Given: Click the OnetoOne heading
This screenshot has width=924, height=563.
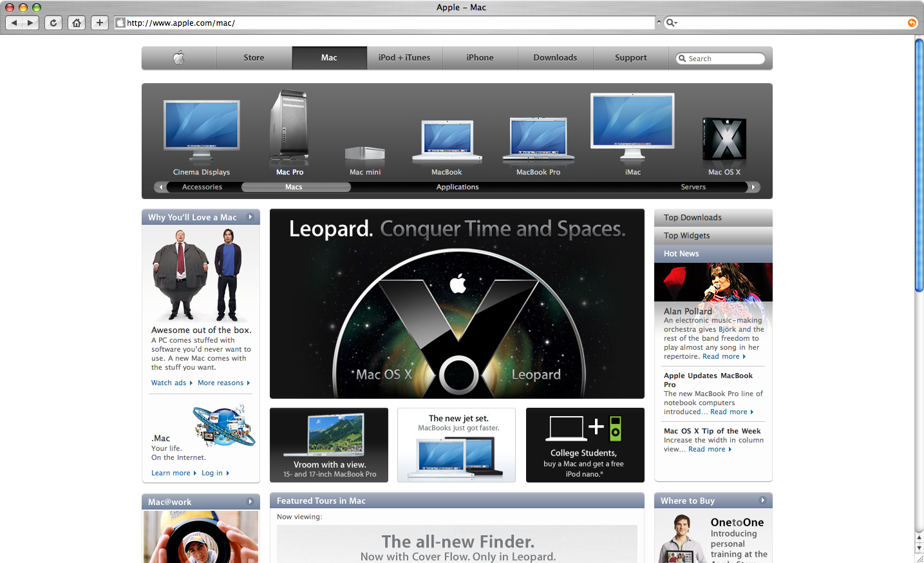Looking at the screenshot, I should tap(737, 522).
